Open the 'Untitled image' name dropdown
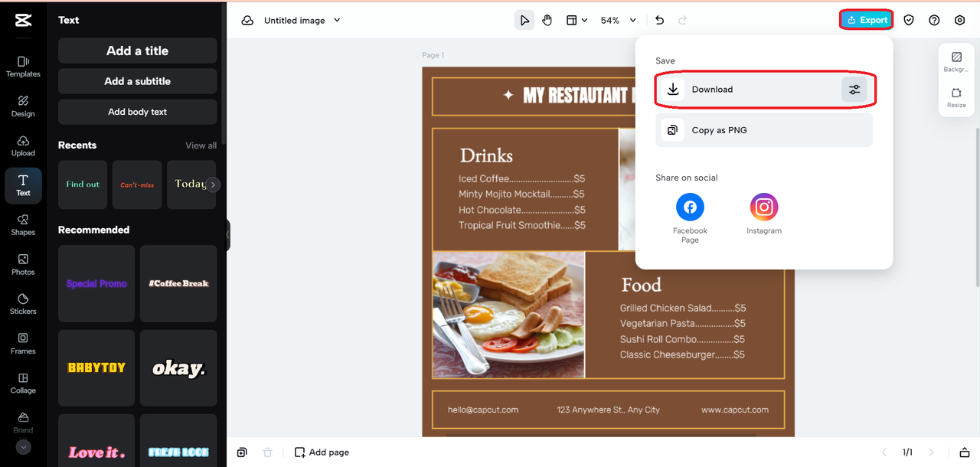Image resolution: width=980 pixels, height=467 pixels. (x=302, y=21)
